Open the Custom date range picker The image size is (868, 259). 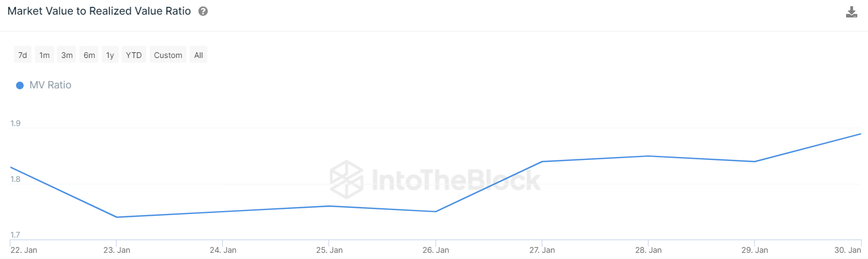pos(168,55)
